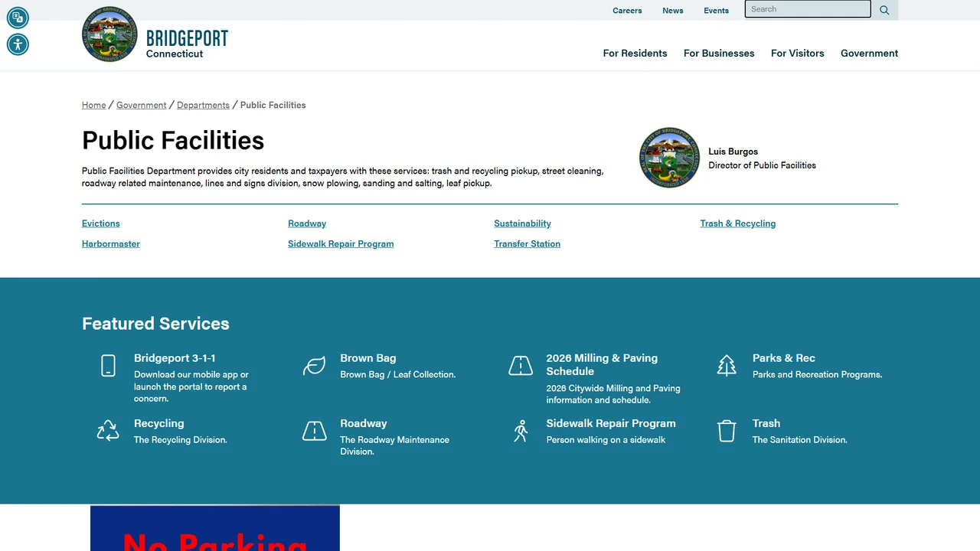The width and height of the screenshot is (980, 551).
Task: Open the Trash featured service title
Action: [766, 423]
